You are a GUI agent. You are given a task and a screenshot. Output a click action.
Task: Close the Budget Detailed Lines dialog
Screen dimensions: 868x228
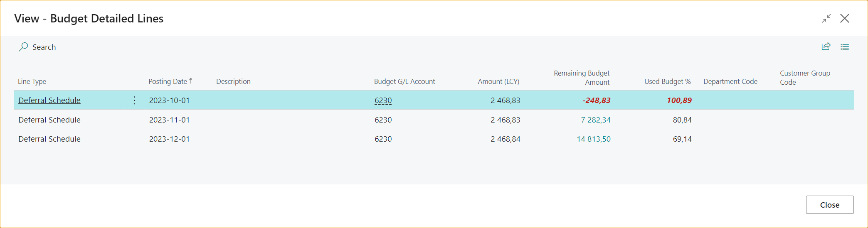point(845,18)
